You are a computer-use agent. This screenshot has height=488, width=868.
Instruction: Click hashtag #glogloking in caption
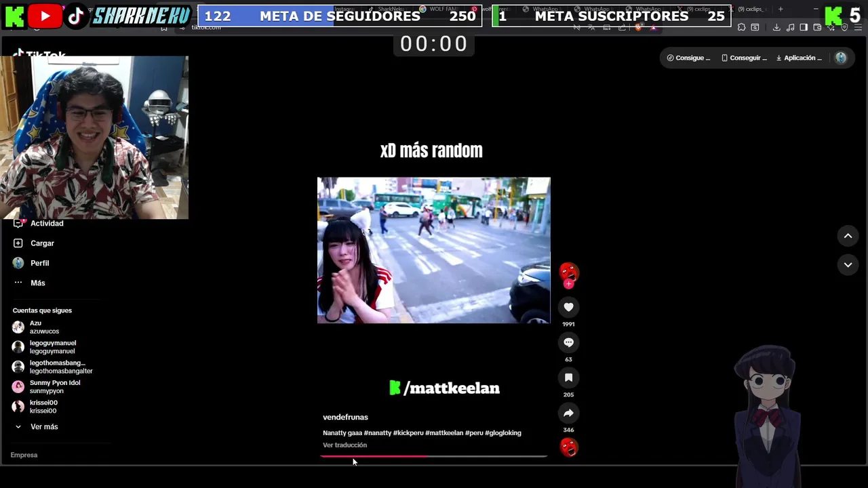503,433
